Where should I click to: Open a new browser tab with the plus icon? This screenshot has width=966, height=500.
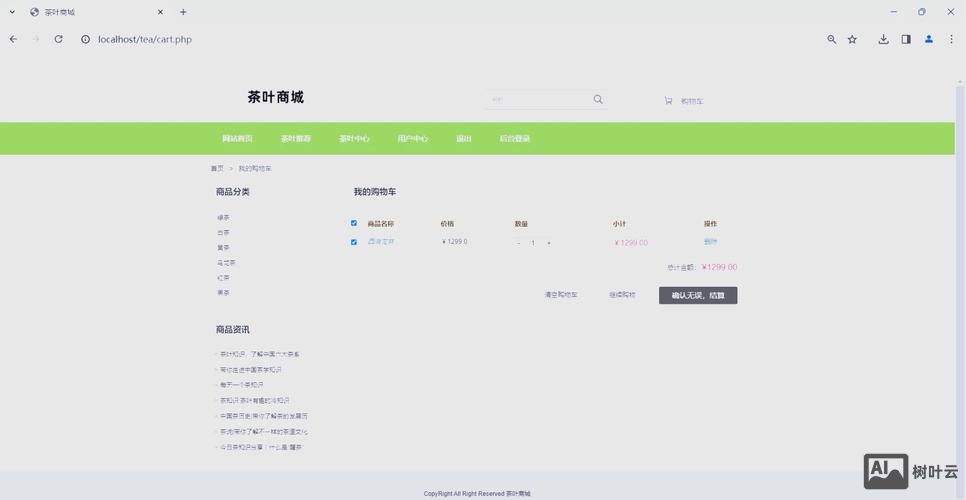(183, 12)
